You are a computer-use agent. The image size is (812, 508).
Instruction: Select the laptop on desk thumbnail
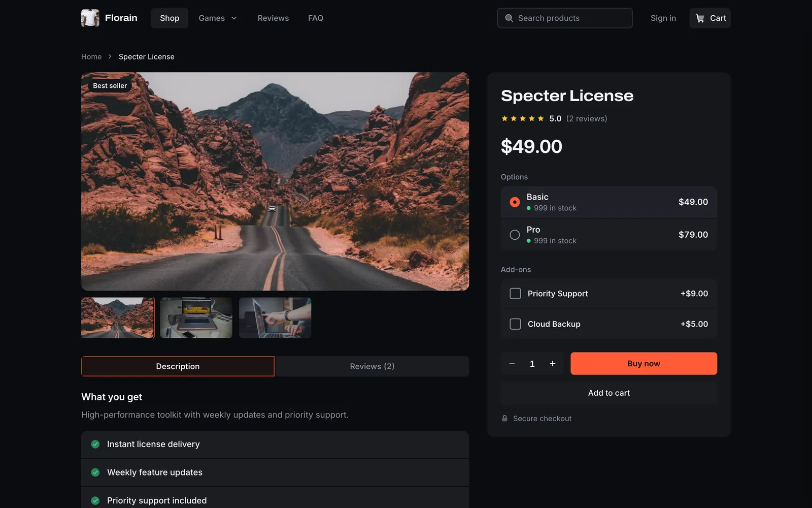pos(196,318)
